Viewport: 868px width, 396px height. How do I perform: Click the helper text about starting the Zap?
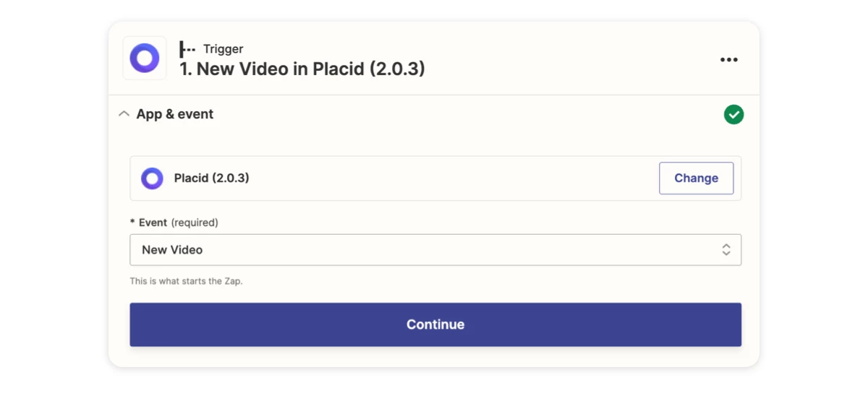pyautogui.click(x=187, y=281)
